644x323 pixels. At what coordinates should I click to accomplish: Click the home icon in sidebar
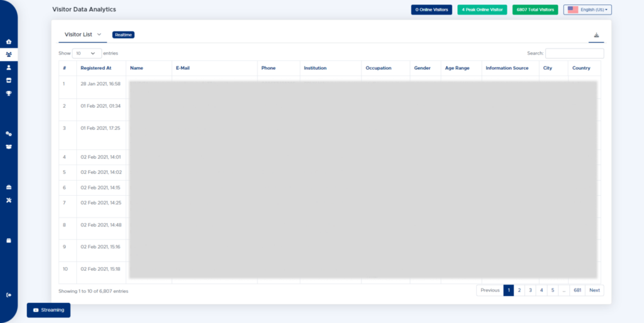9,42
